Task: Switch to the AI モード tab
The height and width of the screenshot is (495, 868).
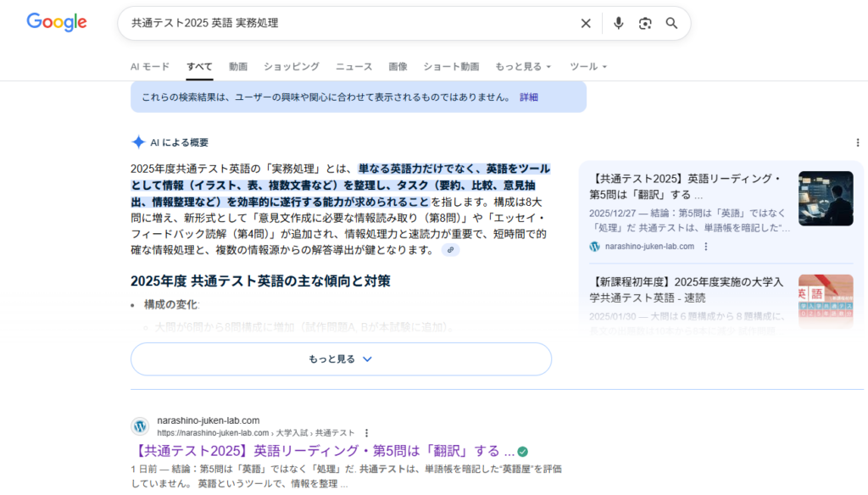Action: tap(150, 66)
